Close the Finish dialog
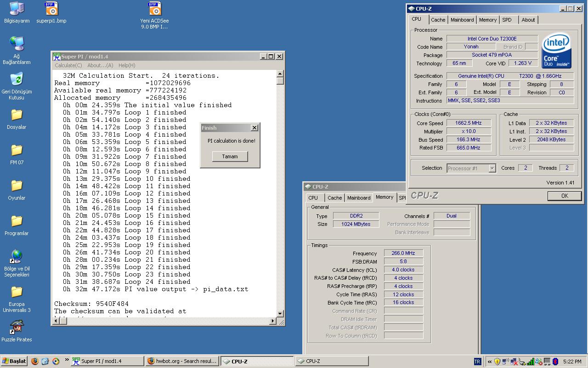588x368 pixels. tap(254, 128)
